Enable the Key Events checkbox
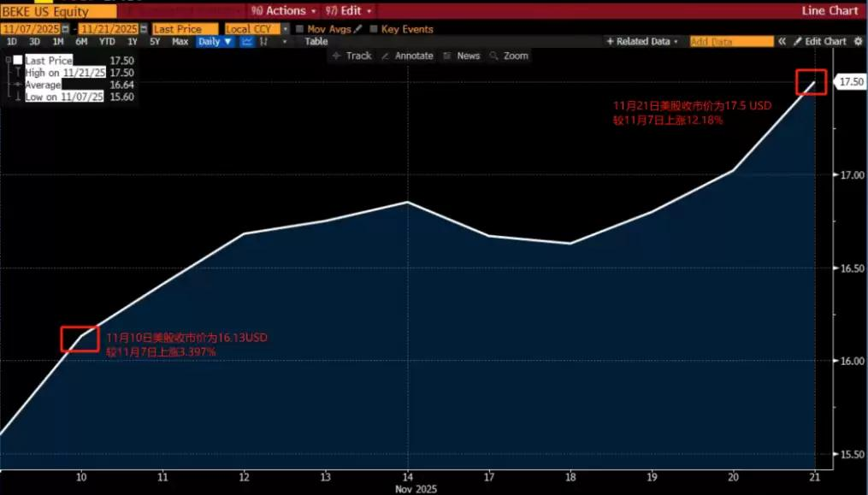 tap(374, 29)
